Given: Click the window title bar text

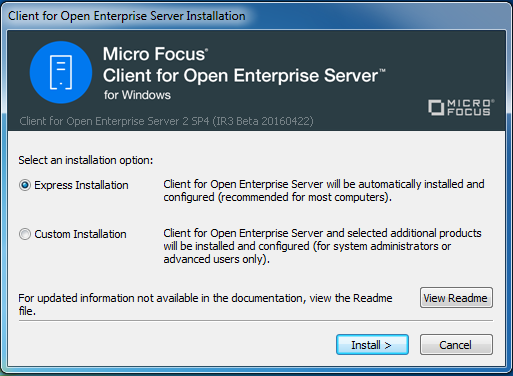Looking at the screenshot, I should (x=127, y=16).
